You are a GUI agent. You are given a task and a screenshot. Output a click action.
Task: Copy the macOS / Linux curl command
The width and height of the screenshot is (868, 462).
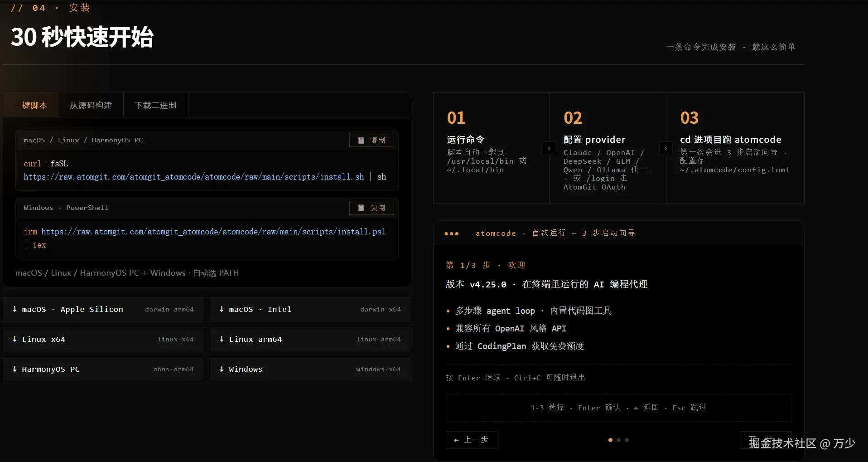371,140
